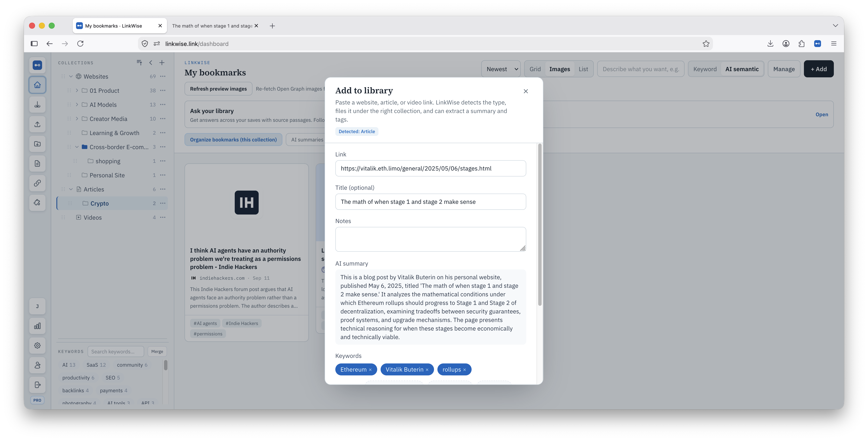This screenshot has height=441, width=868.
Task: Click the log out sidebar icon
Action: pos(37,385)
